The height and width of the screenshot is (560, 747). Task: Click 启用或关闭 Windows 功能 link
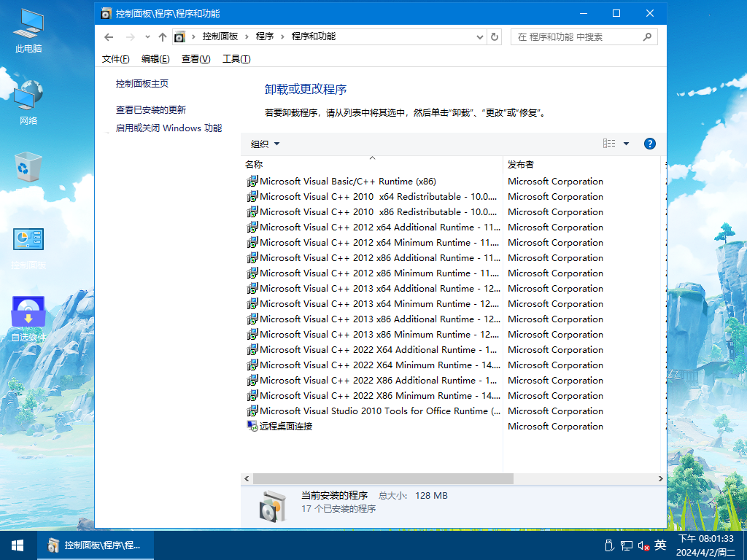tap(169, 128)
